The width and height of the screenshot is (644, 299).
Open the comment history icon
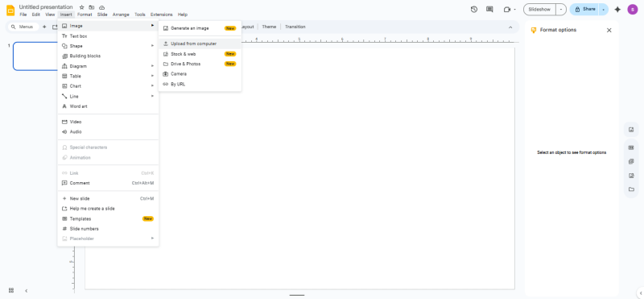pyautogui.click(x=489, y=9)
